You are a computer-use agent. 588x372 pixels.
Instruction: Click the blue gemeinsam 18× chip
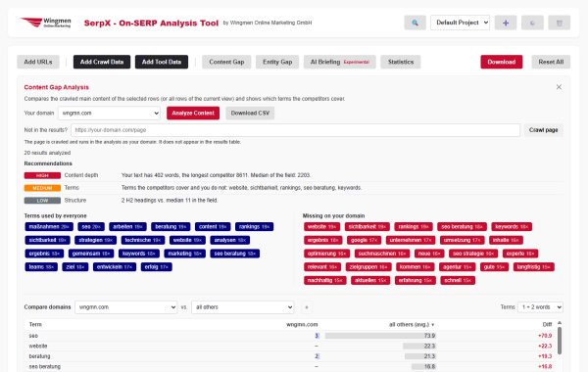(91, 254)
